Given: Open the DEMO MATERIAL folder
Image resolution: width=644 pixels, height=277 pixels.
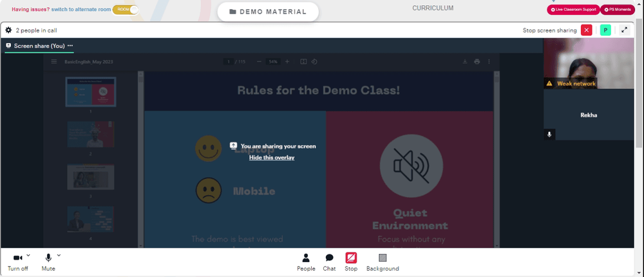Looking at the screenshot, I should (x=268, y=12).
